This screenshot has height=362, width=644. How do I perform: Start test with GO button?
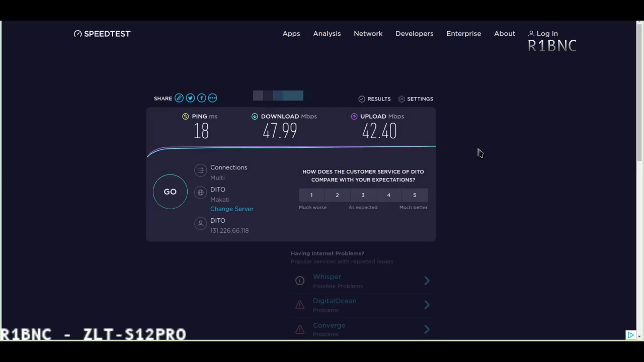(x=170, y=192)
